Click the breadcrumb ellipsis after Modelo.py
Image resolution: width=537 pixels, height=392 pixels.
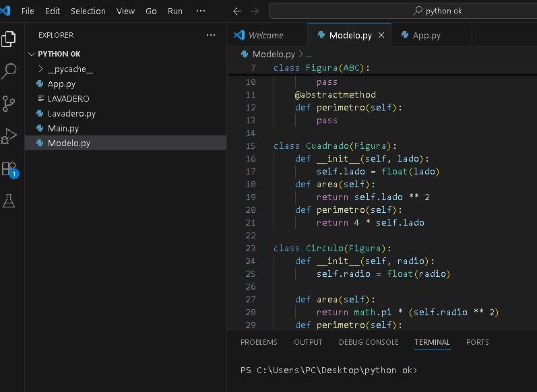click(x=309, y=54)
